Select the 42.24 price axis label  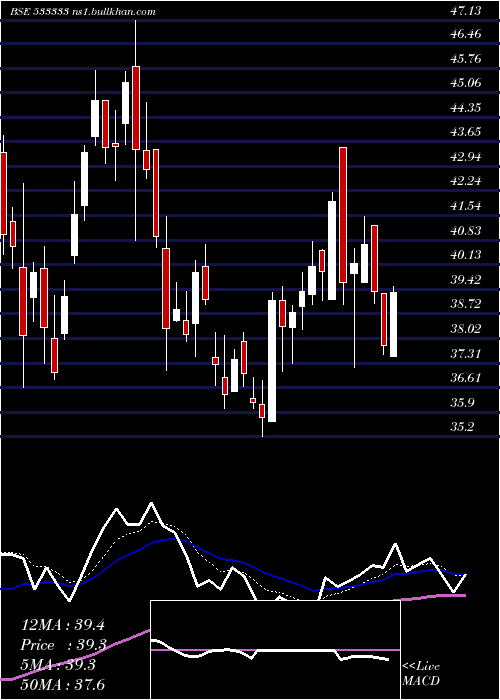[466, 181]
